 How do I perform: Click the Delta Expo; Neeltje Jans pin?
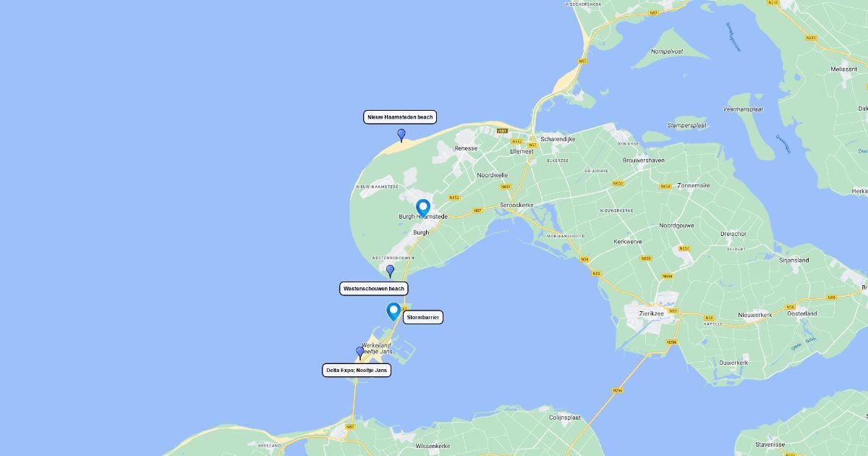360,352
